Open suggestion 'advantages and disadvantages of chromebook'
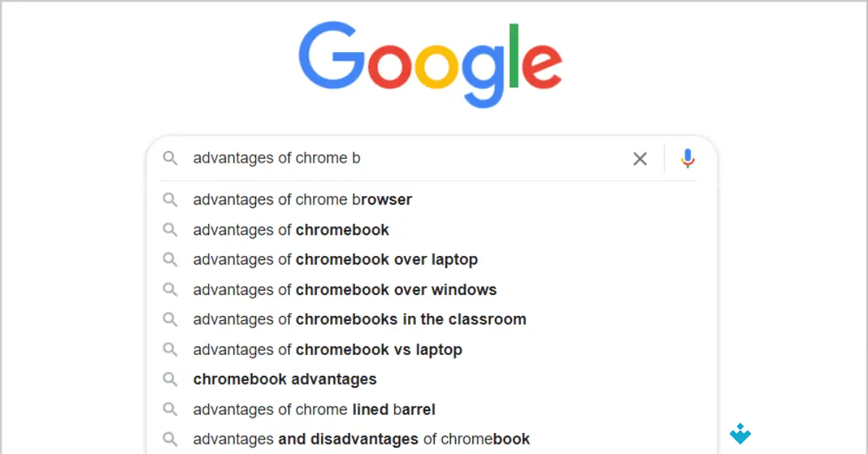This screenshot has height=454, width=868. tap(362, 439)
